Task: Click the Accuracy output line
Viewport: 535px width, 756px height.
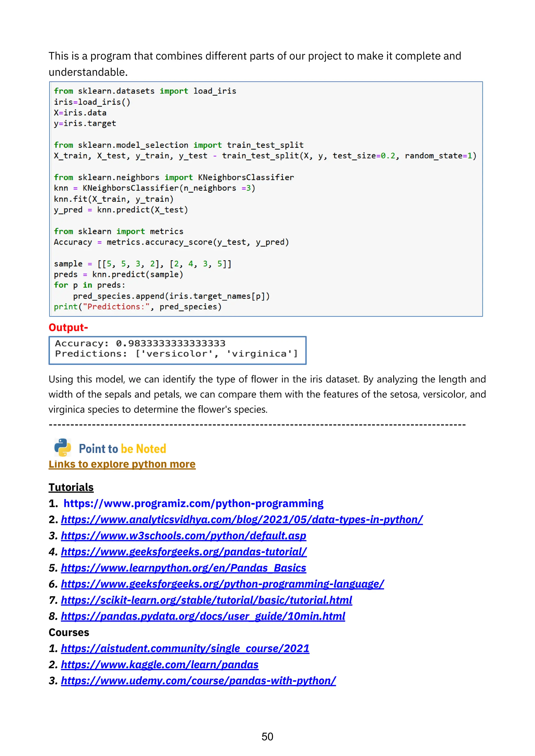Action: pyautogui.click(x=140, y=344)
